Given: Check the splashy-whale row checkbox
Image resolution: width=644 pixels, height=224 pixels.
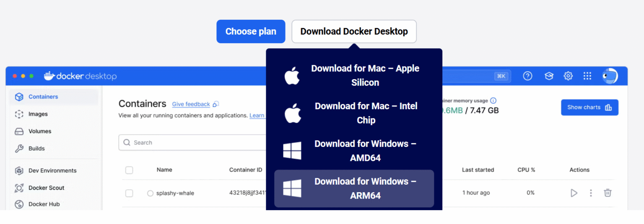Looking at the screenshot, I should coord(129,193).
